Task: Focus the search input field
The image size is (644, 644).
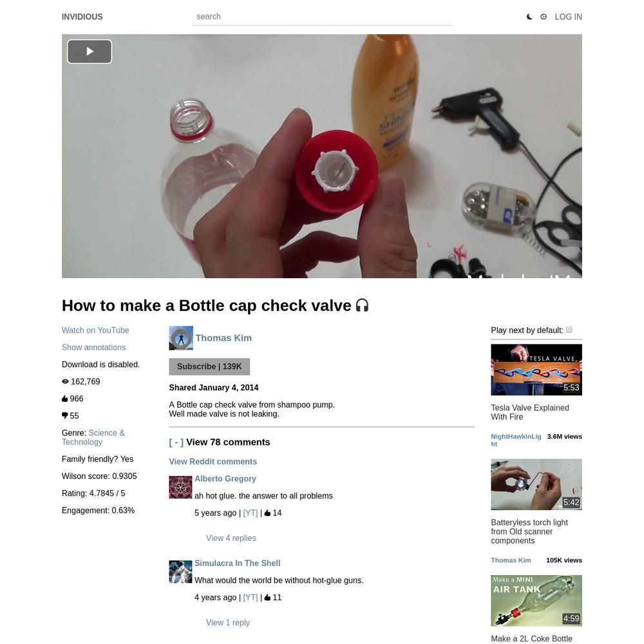Action: tap(322, 17)
